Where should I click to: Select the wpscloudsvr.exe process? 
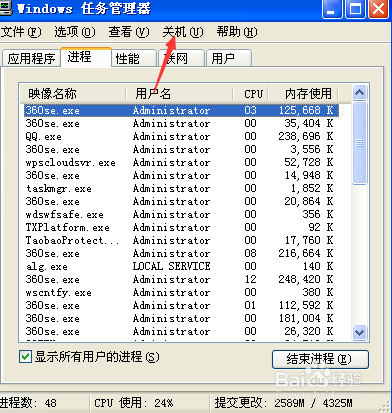(x=181, y=162)
